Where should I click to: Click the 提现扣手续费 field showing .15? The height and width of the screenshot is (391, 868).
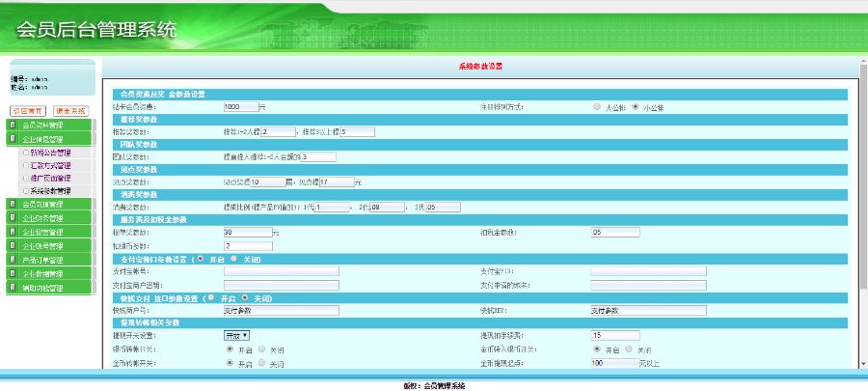point(615,336)
